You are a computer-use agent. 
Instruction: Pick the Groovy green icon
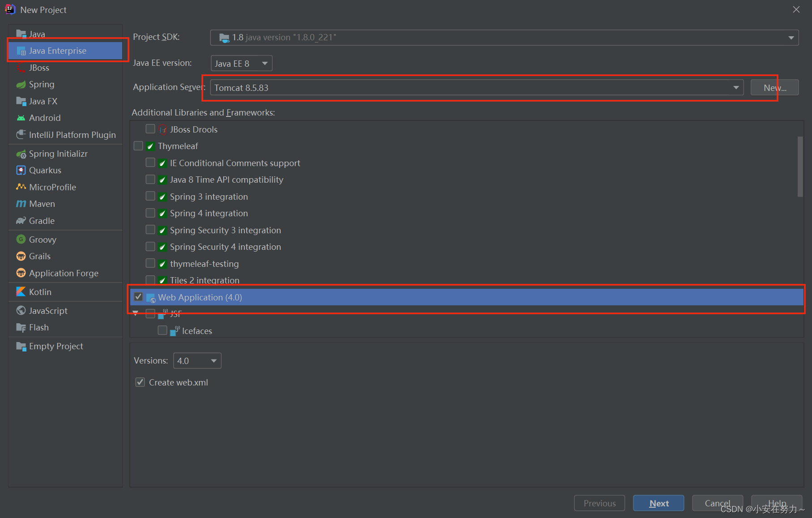(21, 240)
